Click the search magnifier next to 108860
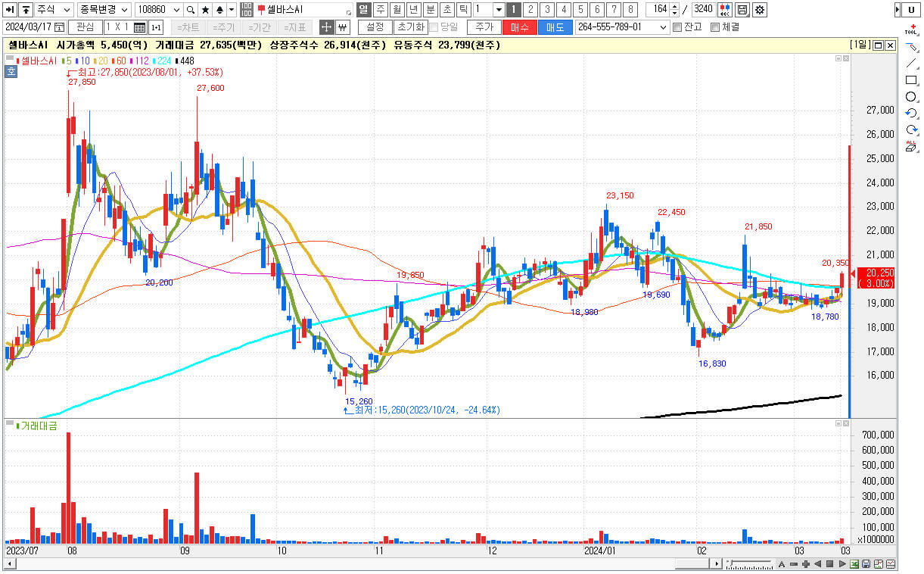 point(191,10)
